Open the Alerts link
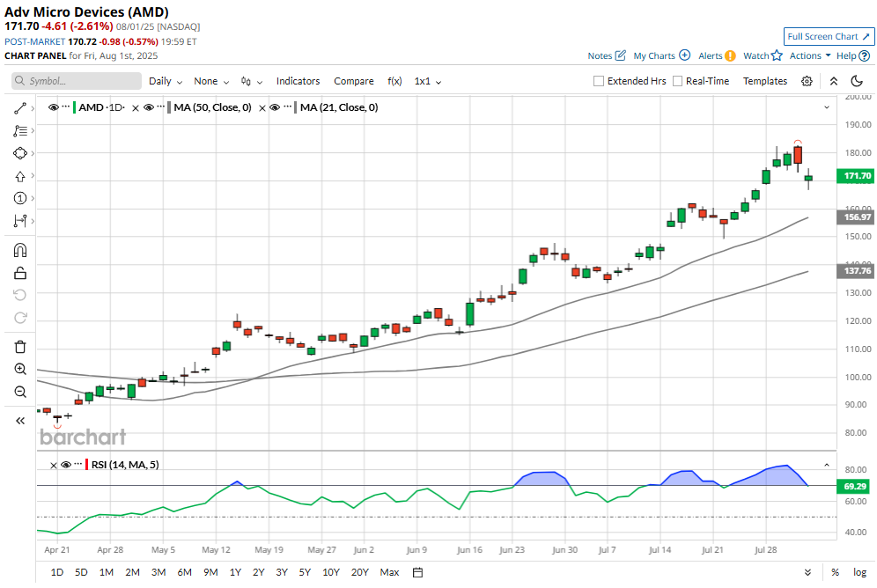 click(x=717, y=55)
